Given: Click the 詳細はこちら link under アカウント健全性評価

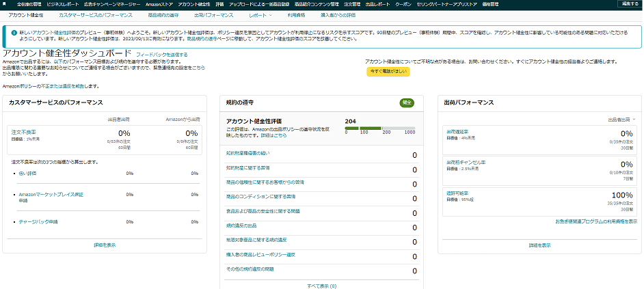Looking at the screenshot, I should [274, 135].
